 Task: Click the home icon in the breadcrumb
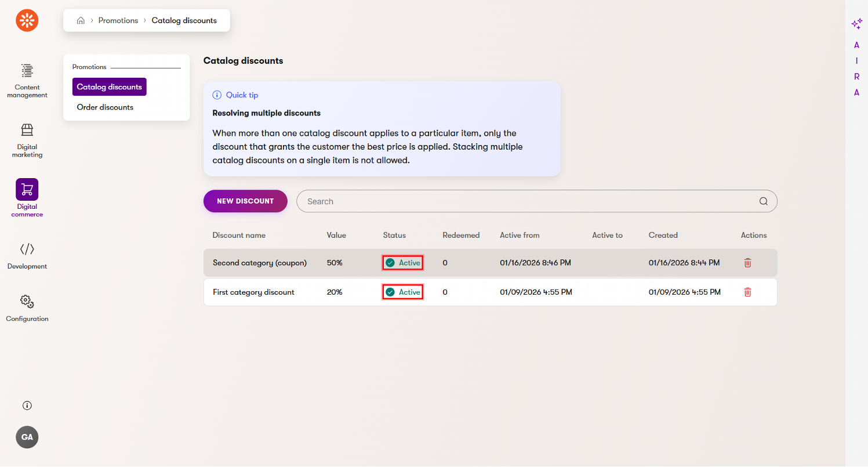coord(81,20)
